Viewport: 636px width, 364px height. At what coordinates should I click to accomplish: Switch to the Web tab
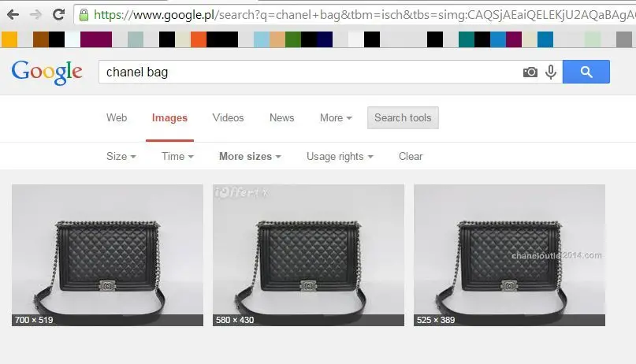click(117, 117)
